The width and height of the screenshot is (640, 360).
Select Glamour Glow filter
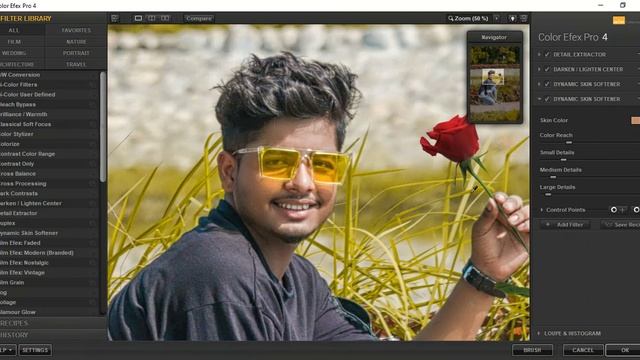click(x=49, y=312)
